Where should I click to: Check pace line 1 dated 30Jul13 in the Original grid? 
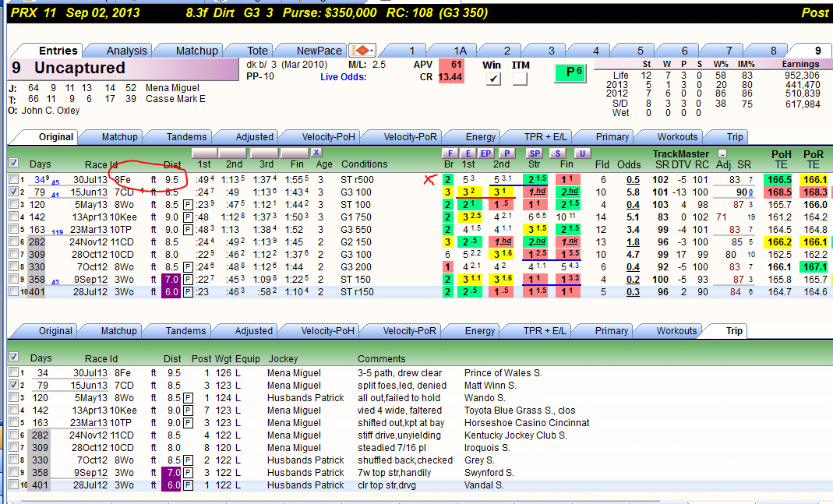(14, 179)
